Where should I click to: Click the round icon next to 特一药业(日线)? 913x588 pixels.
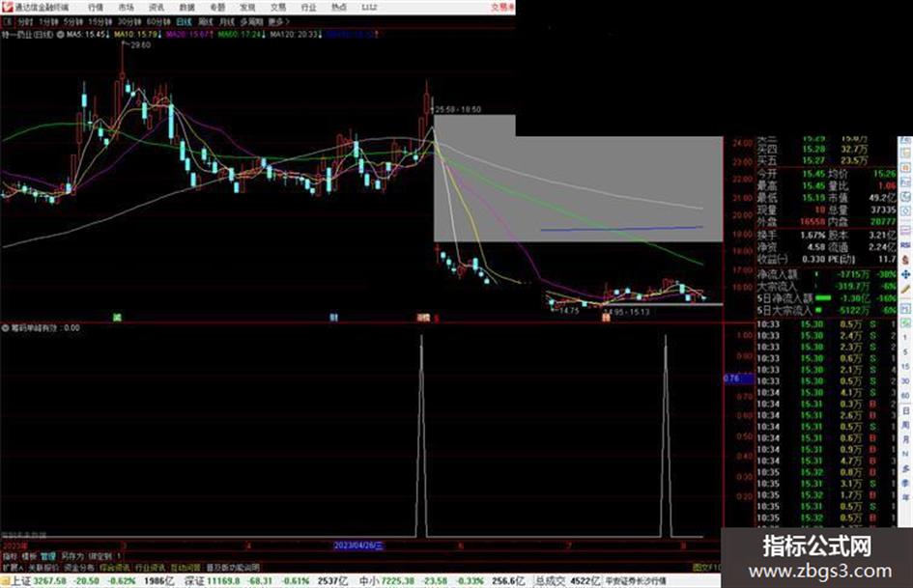click(x=60, y=35)
